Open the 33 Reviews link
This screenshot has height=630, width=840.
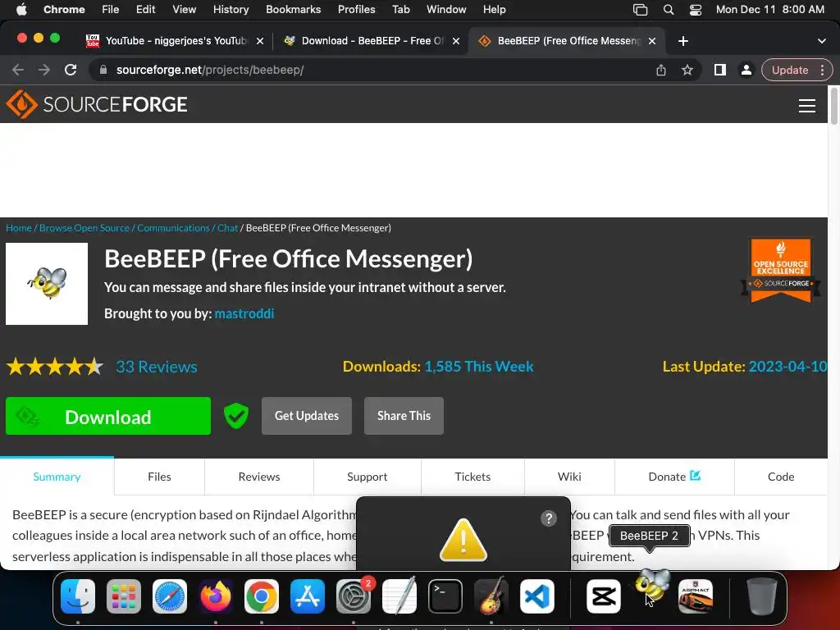[x=157, y=367]
